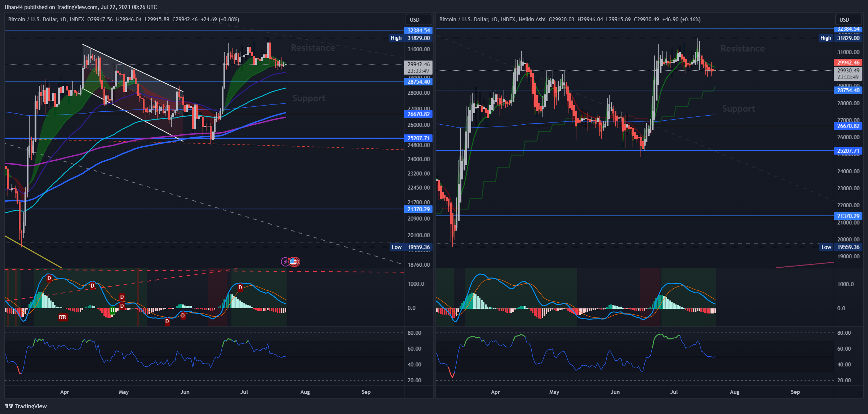Click the 1000.0 MACD axis value on left chart
The height and width of the screenshot is (414, 868).
point(416,284)
